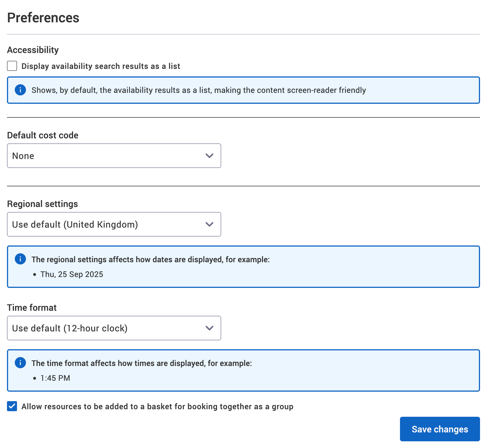
Task: Open the Default cost code dropdown
Action: [114, 156]
